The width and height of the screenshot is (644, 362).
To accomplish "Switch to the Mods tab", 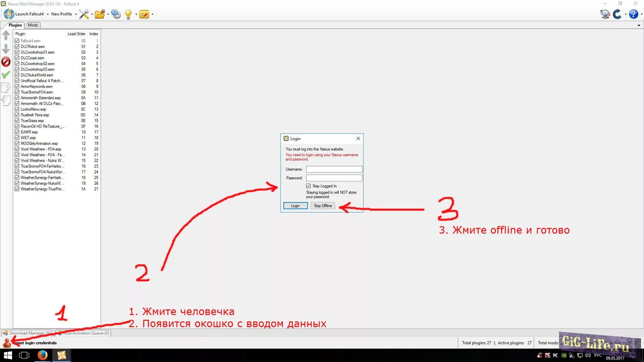I will point(33,25).
